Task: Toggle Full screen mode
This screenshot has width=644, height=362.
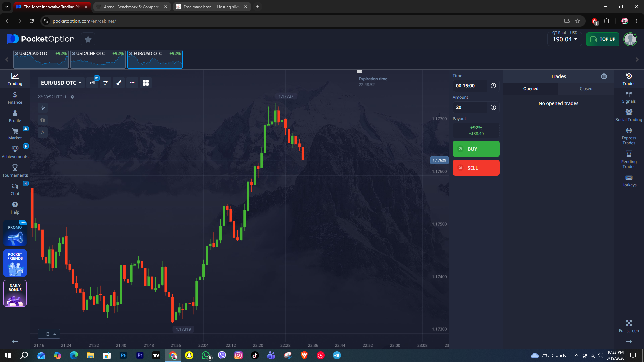Action: tap(629, 326)
